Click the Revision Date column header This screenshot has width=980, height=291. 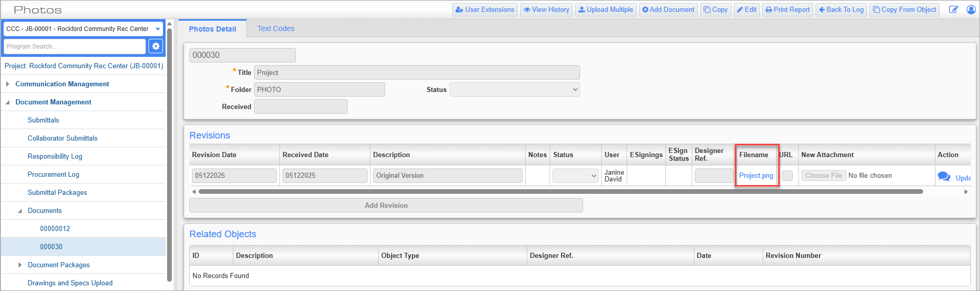(234, 155)
